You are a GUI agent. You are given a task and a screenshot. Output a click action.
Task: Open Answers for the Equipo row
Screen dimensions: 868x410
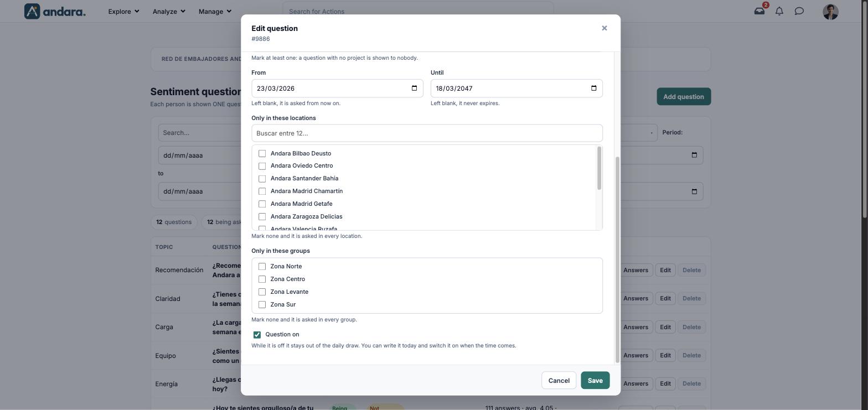click(x=635, y=355)
